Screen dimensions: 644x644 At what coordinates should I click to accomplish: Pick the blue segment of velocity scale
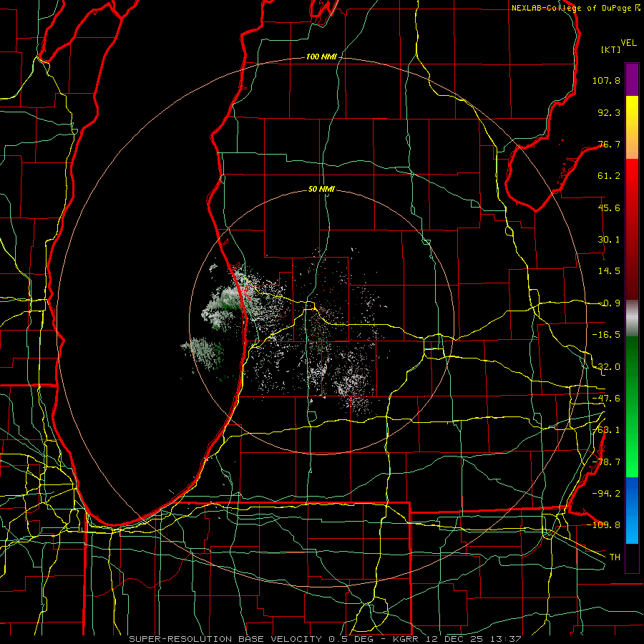632,510
